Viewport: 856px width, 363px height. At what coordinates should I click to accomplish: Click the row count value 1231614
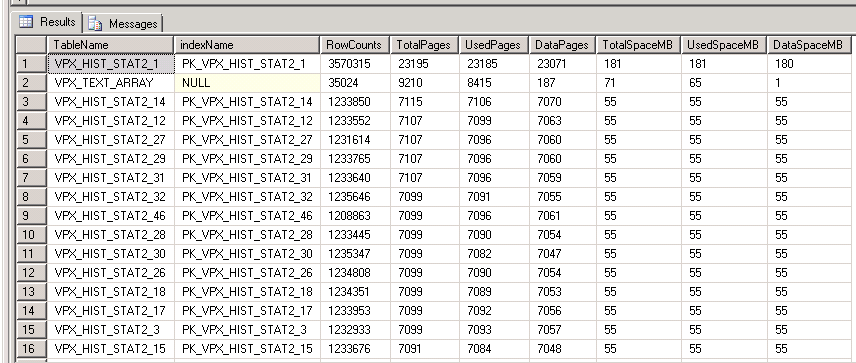pyautogui.click(x=355, y=140)
